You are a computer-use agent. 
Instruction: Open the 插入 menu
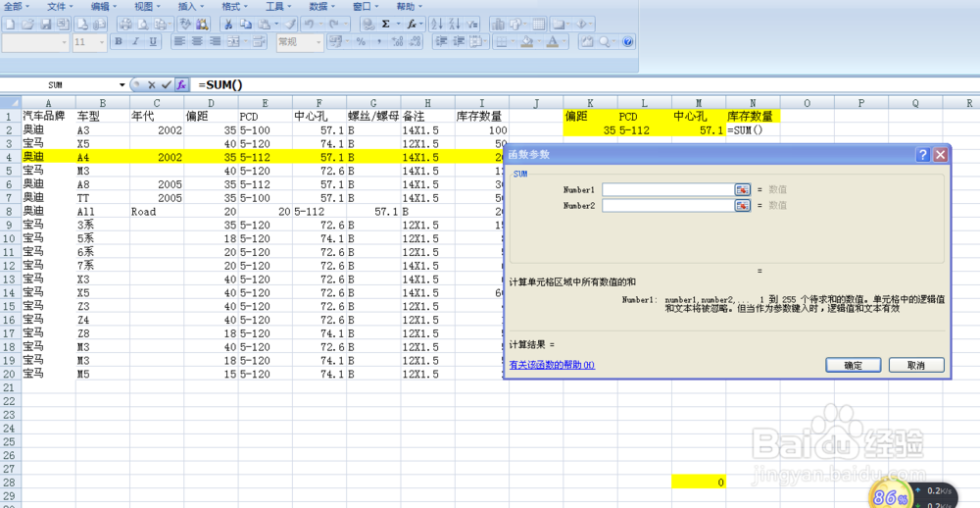click(x=191, y=6)
